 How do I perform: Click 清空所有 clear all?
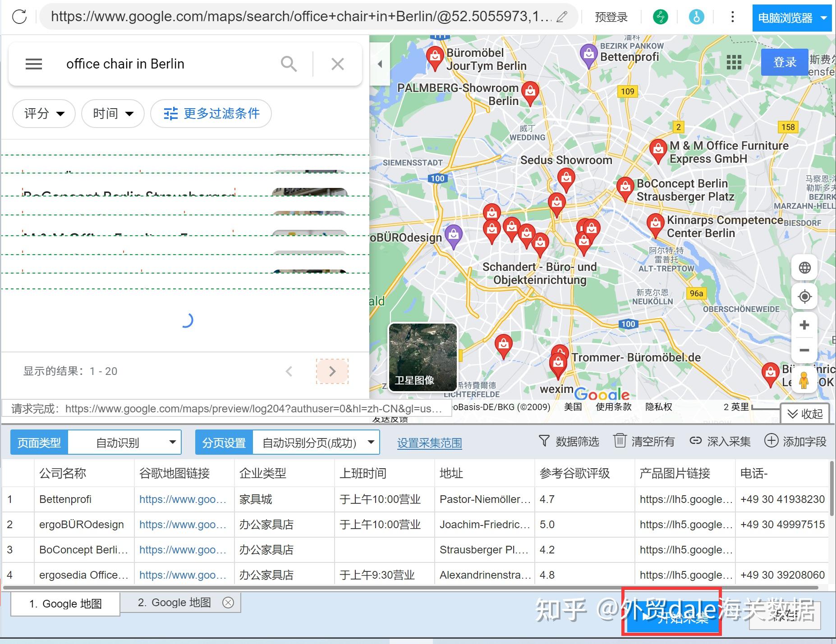pos(644,441)
